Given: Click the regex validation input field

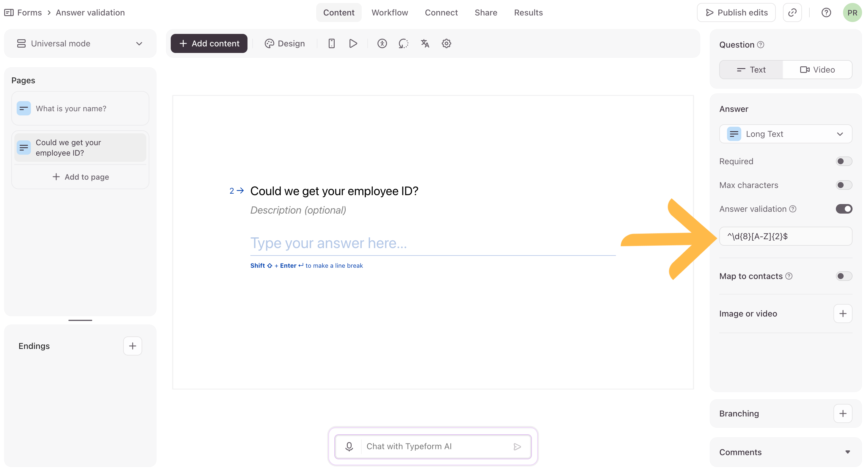Looking at the screenshot, I should (785, 236).
